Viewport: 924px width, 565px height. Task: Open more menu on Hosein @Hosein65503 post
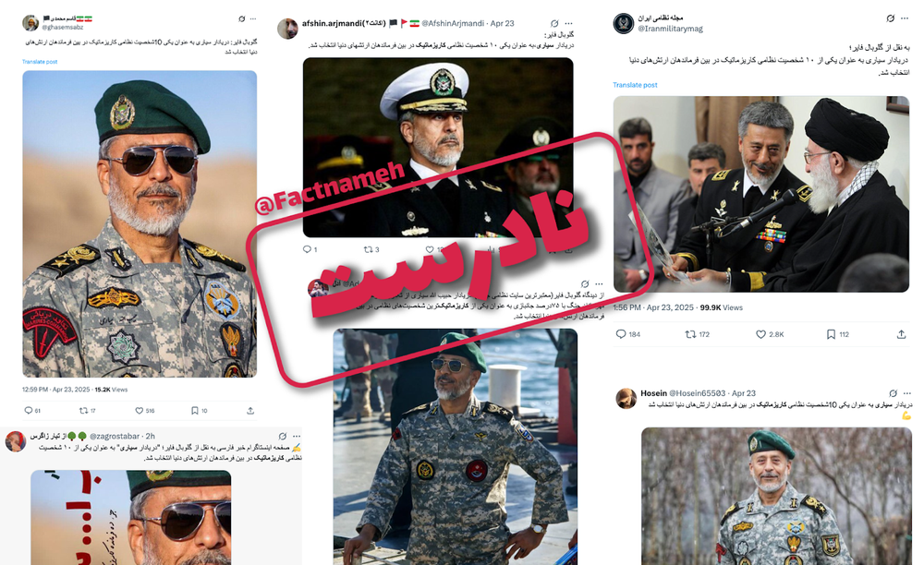point(907,393)
